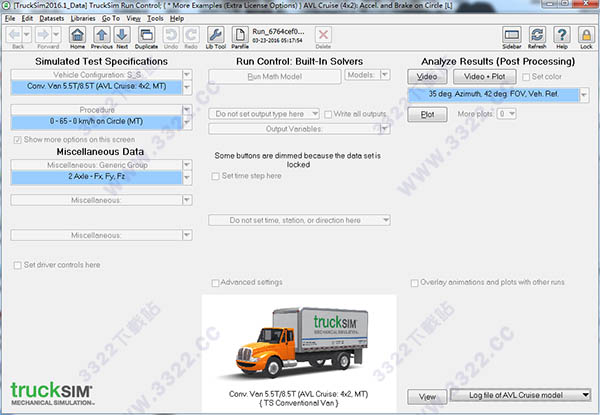Select 35 deg. Azimuth, 42 deg. FOV dataset
The height and width of the screenshot is (415, 600).
click(494, 94)
